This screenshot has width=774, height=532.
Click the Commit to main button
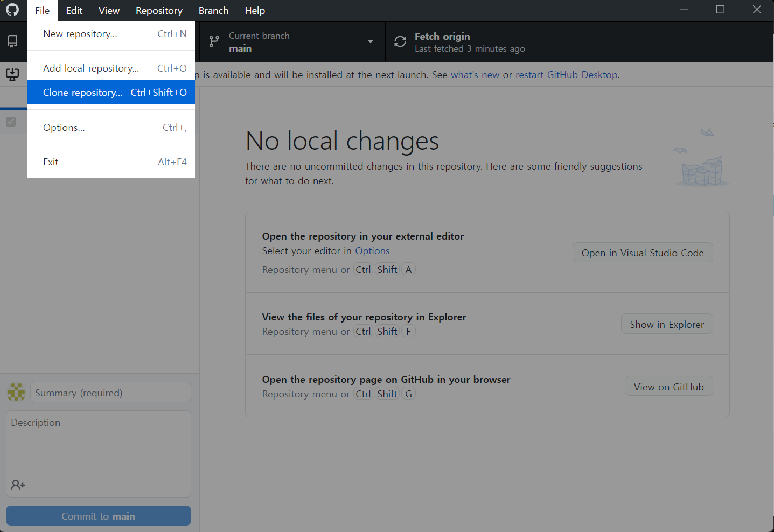click(x=99, y=516)
